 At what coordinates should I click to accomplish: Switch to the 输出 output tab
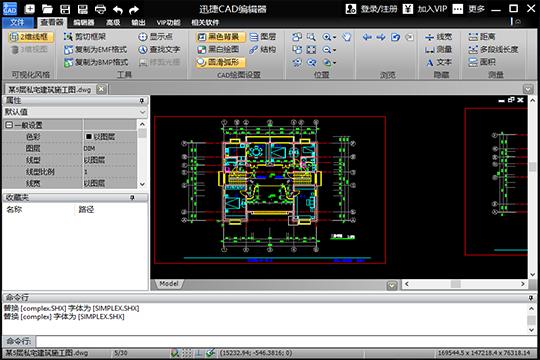click(138, 22)
